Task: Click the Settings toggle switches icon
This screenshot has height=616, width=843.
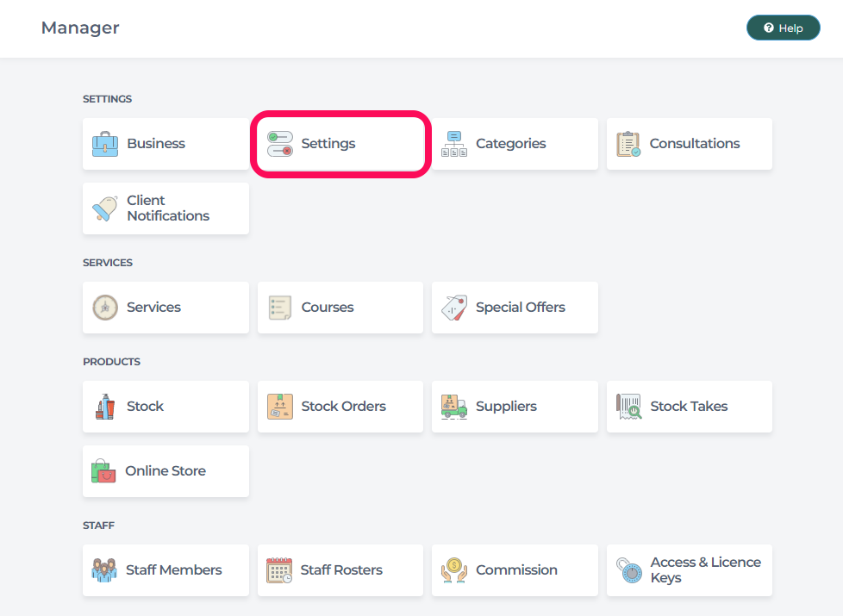Action: pos(280,144)
